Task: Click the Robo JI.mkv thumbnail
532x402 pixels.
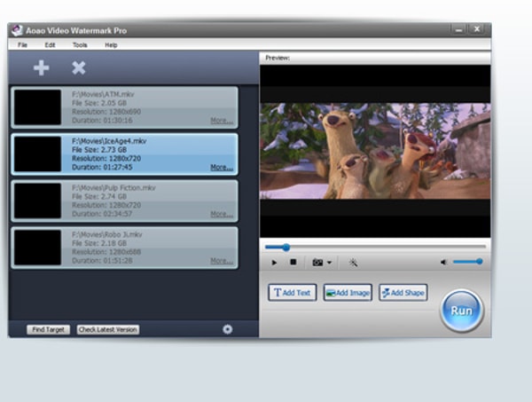Action: (37, 248)
